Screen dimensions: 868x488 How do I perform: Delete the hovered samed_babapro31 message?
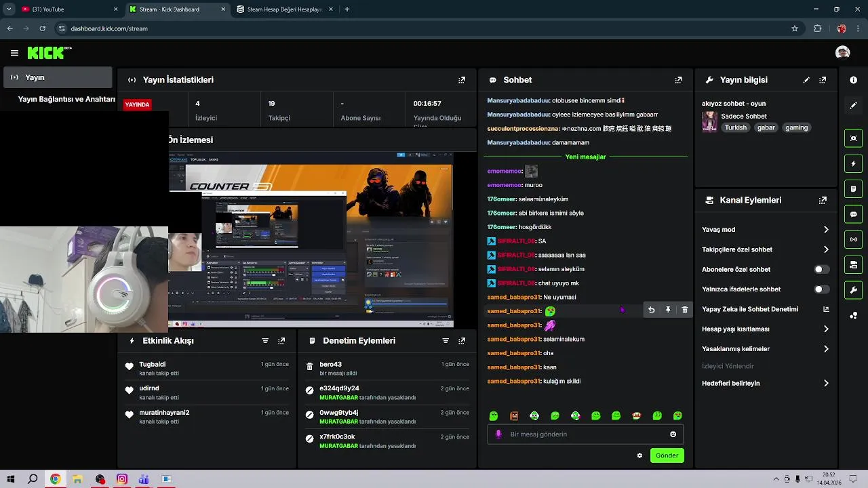coord(684,310)
